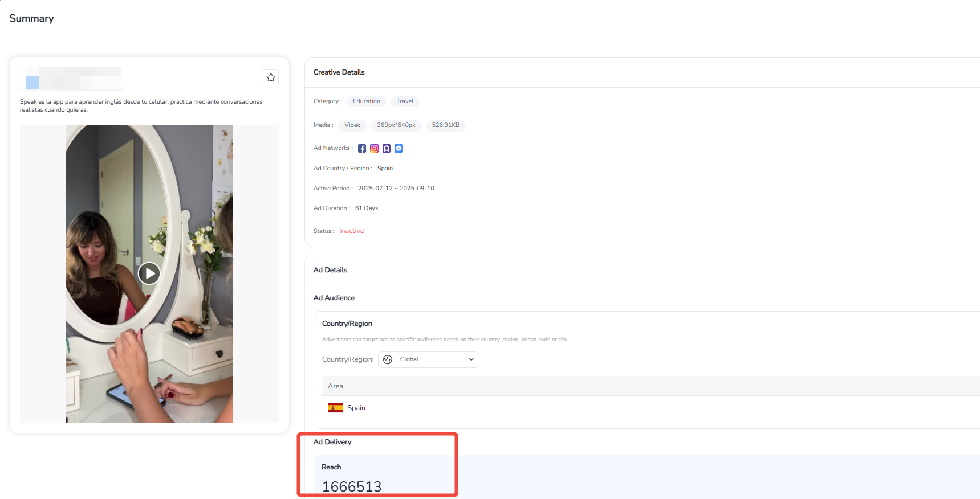This screenshot has width=980, height=499.
Task: Select the Education category tag
Action: click(366, 101)
